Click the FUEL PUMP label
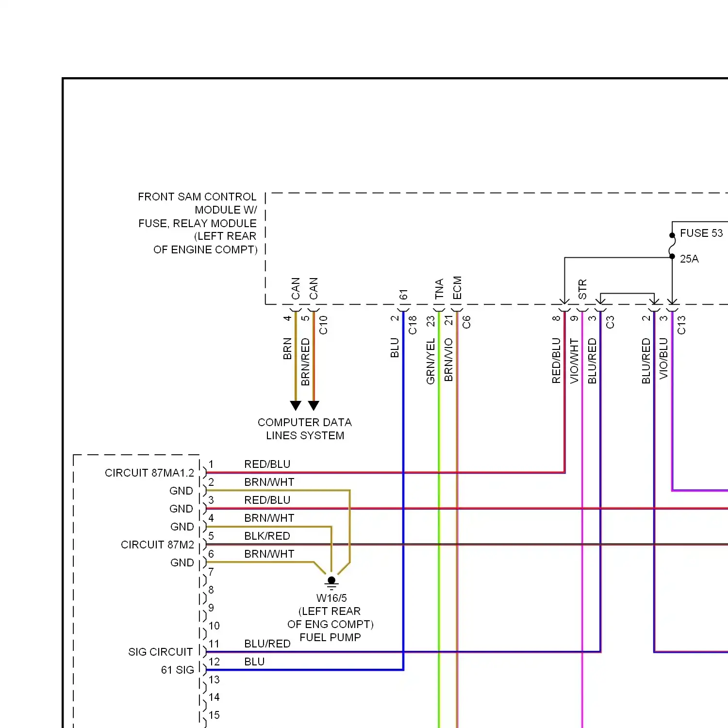Screen dimensions: 728x728 (331, 637)
